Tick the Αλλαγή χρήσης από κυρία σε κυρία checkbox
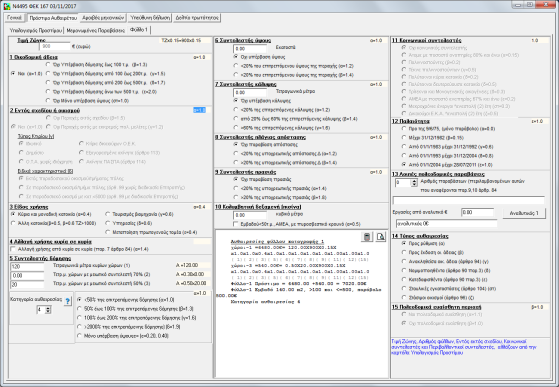Image resolution: width=559 pixels, height=387 pixels. (x=80, y=249)
